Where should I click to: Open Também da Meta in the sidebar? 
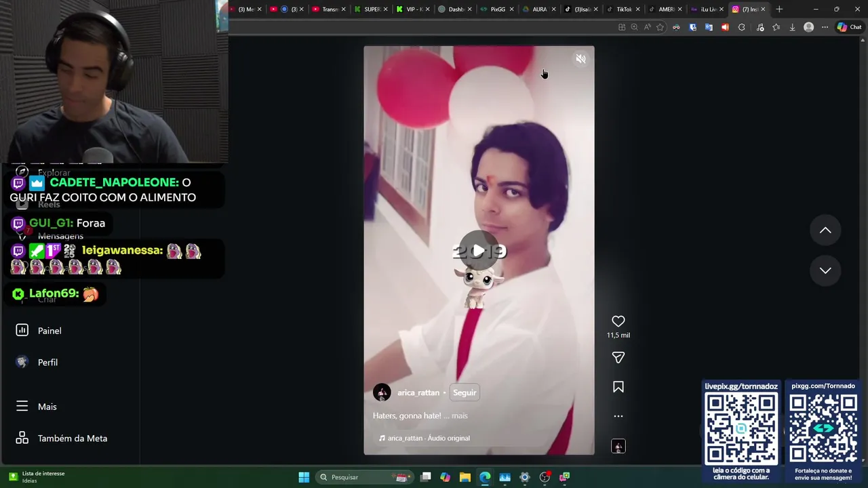(x=62, y=439)
